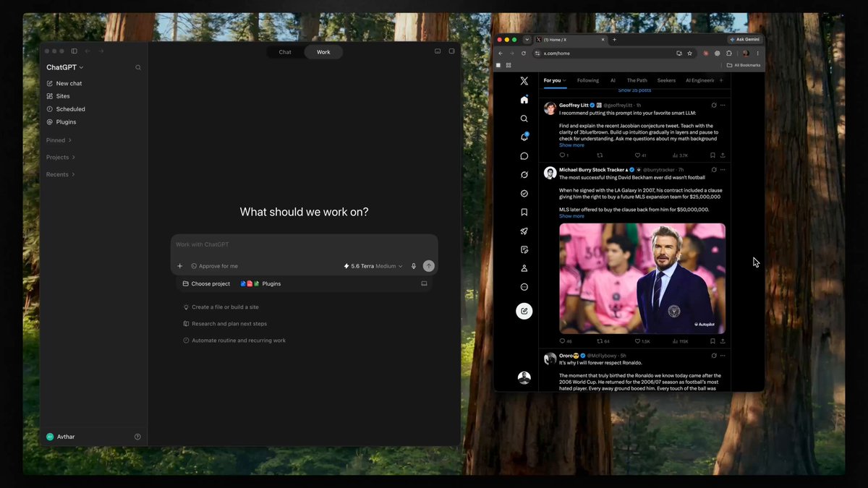Switch to the Chat mode toggle
This screenshot has width=868, height=488.
(285, 52)
